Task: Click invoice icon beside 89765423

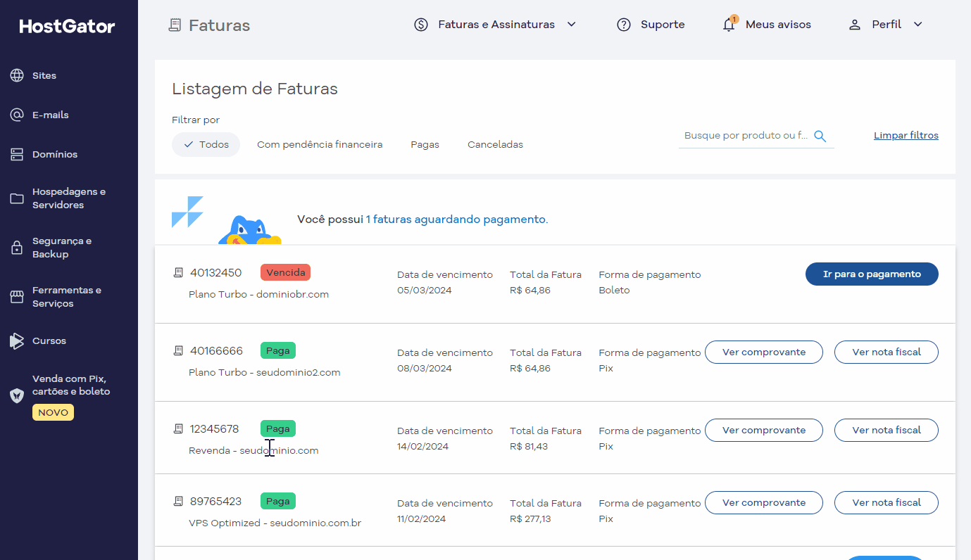Action: point(178,502)
